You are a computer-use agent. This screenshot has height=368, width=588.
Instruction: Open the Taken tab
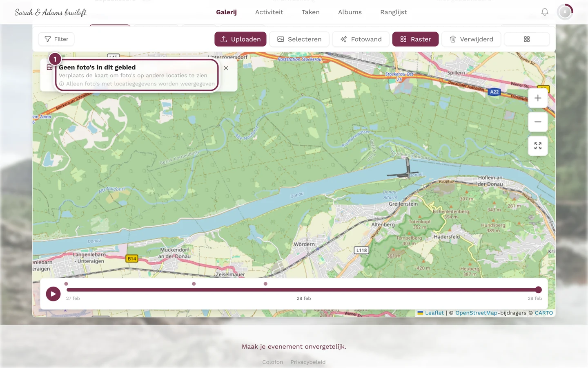(x=311, y=12)
